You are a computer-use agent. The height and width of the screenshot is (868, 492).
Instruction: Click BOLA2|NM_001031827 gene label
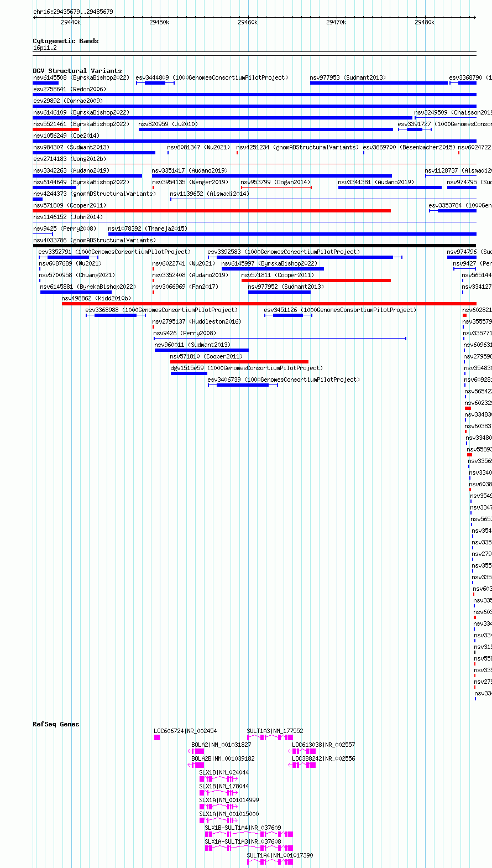click(221, 745)
